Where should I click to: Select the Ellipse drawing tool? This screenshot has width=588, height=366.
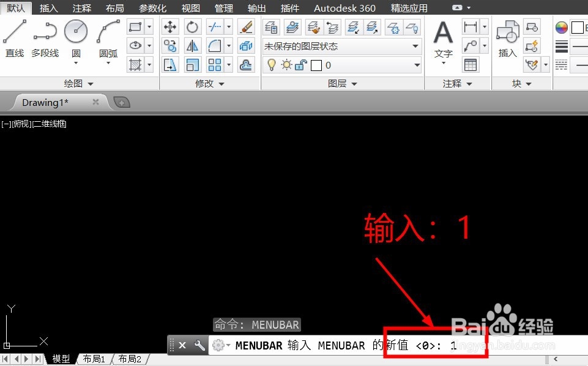click(x=135, y=46)
